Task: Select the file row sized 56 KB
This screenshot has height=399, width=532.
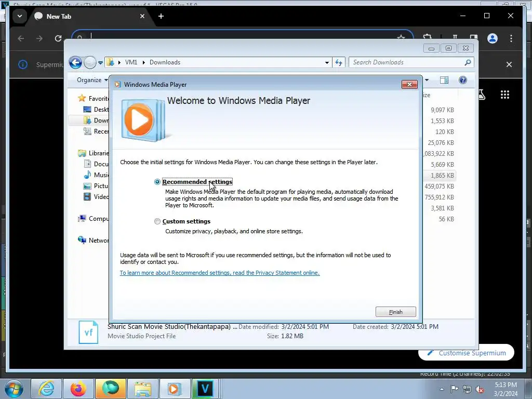Action: [x=439, y=219]
